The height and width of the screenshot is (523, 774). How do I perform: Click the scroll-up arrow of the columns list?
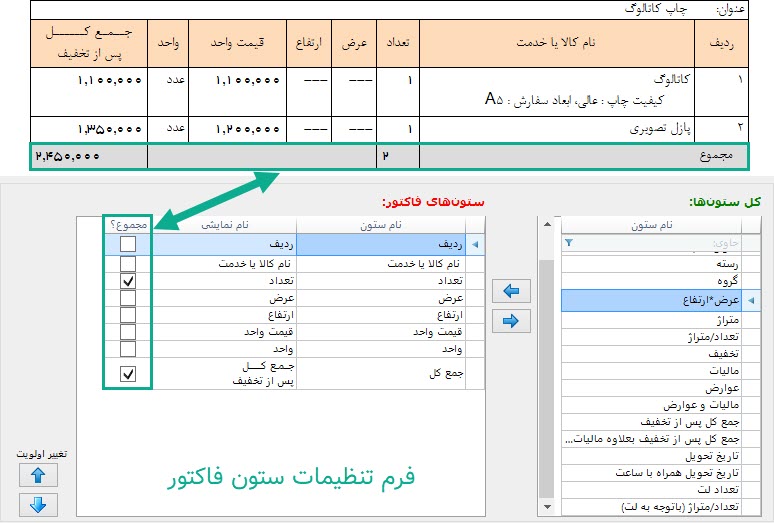coord(546,224)
